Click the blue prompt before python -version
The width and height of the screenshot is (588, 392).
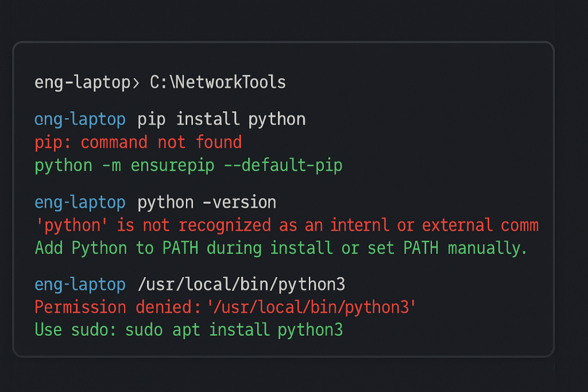tap(80, 203)
